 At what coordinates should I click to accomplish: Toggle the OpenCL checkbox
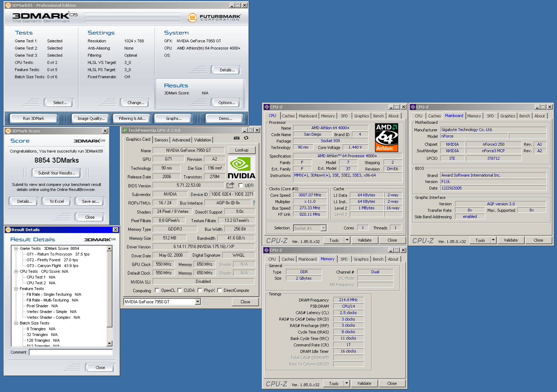point(157,290)
